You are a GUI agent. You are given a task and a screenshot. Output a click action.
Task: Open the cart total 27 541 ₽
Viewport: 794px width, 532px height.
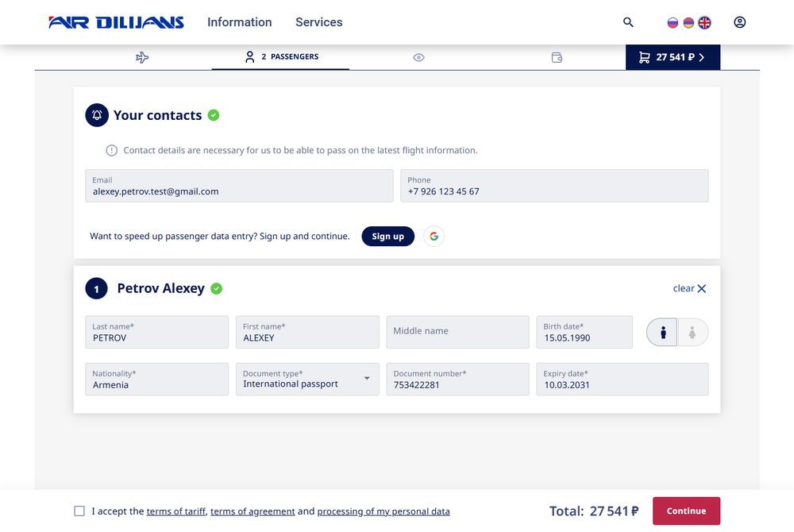click(673, 57)
